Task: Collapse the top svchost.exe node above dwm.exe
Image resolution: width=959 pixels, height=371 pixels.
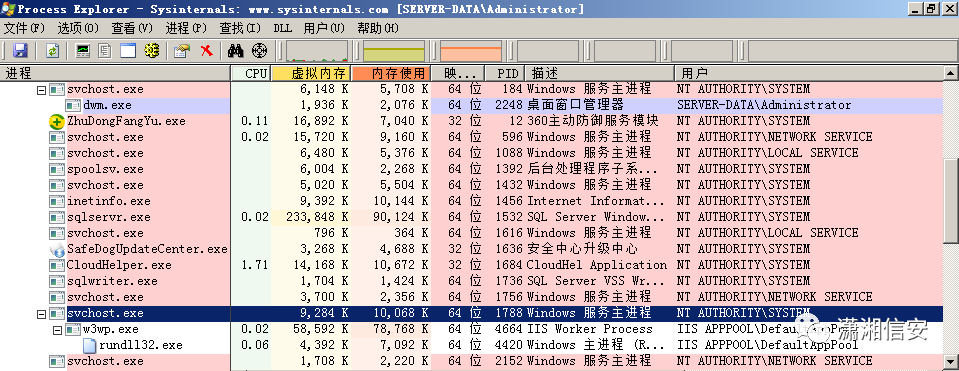Action: (42, 90)
